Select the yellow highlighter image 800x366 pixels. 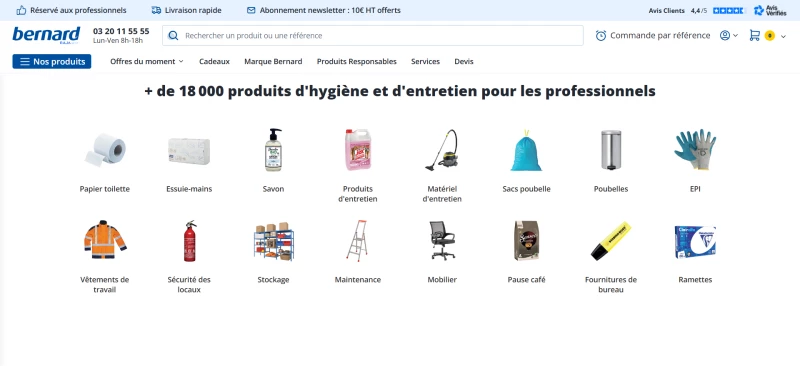611,241
